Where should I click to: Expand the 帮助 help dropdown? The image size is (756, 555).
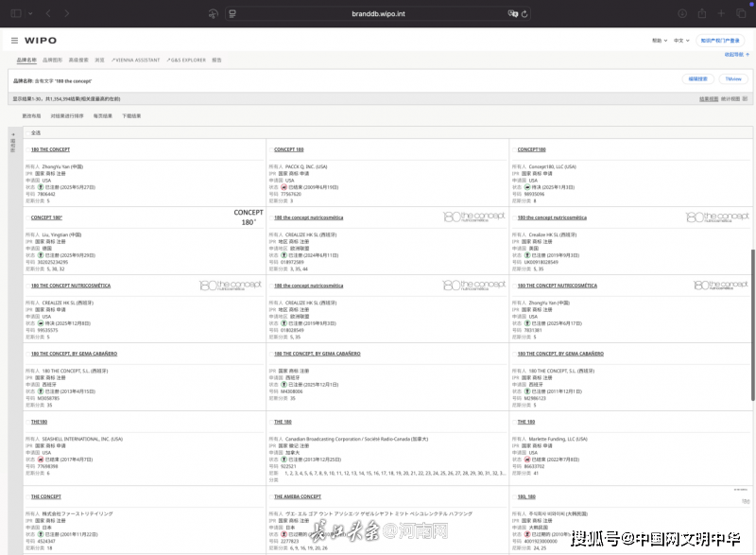pos(658,41)
